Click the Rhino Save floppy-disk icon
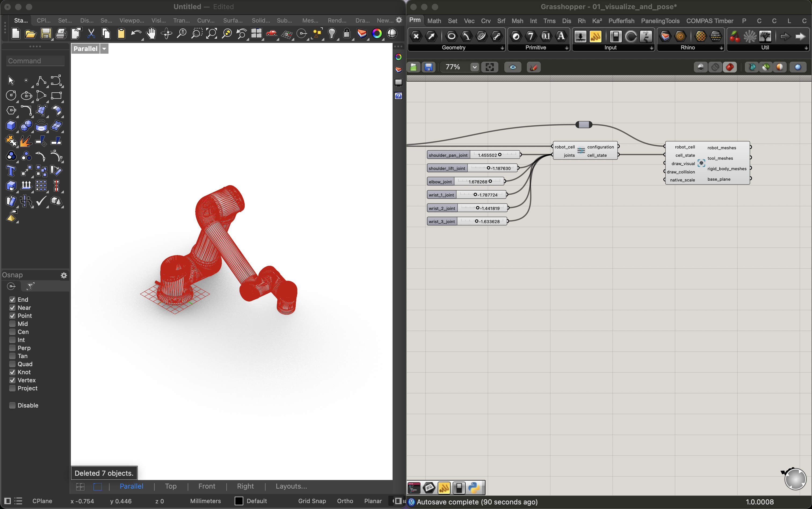This screenshot has height=509, width=812. (46, 34)
